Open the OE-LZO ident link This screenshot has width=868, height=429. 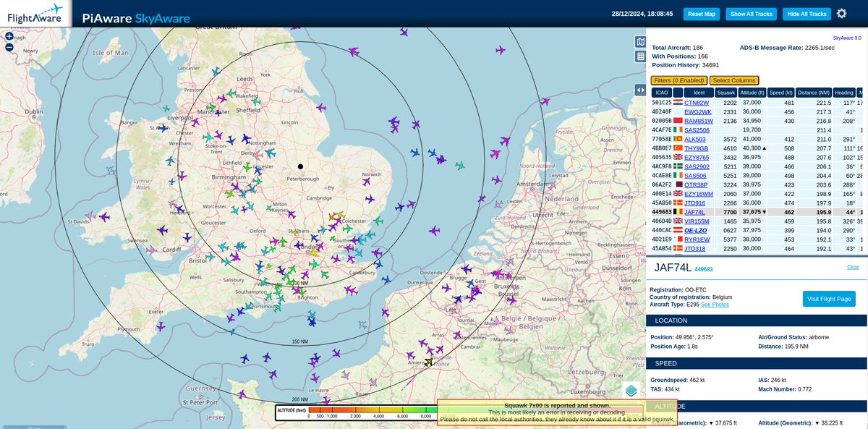697,230
